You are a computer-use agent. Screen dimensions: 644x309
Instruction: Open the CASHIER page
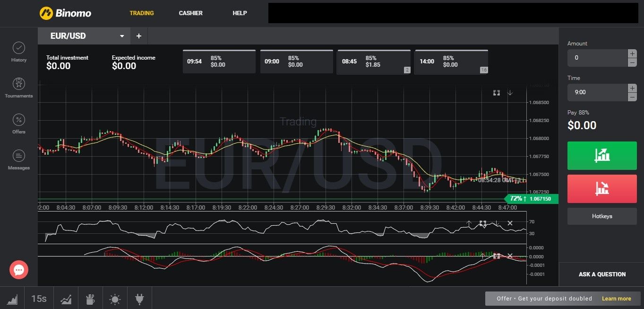pyautogui.click(x=191, y=13)
